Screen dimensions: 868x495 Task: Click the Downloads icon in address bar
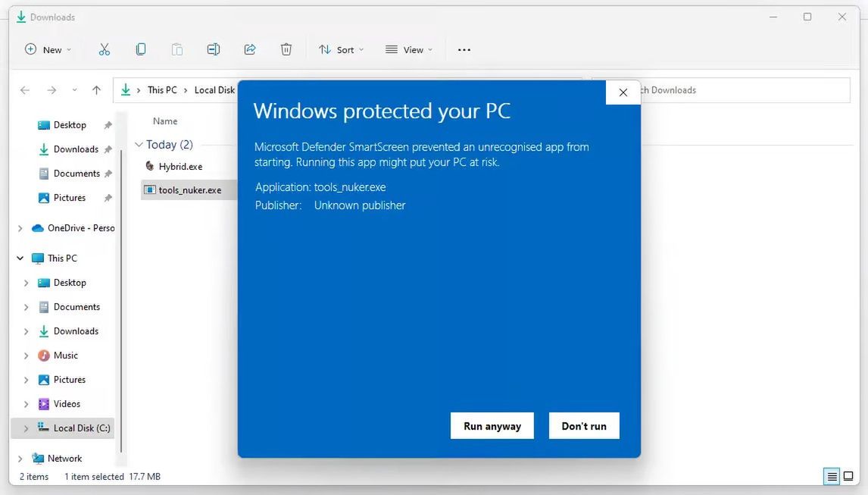point(126,89)
